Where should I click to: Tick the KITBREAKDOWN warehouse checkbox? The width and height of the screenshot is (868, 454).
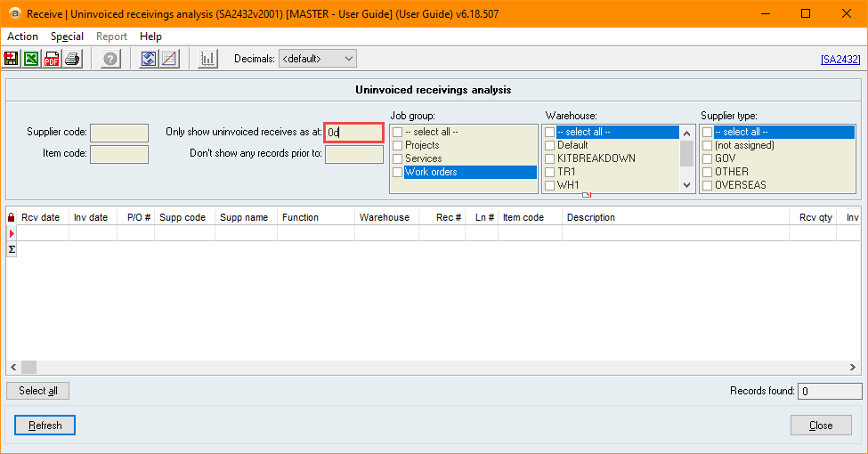coord(550,158)
